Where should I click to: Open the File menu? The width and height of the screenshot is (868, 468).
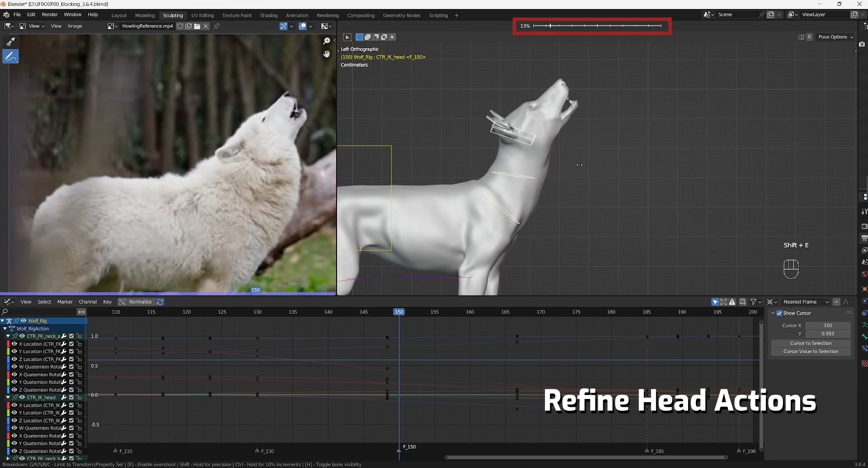click(17, 15)
